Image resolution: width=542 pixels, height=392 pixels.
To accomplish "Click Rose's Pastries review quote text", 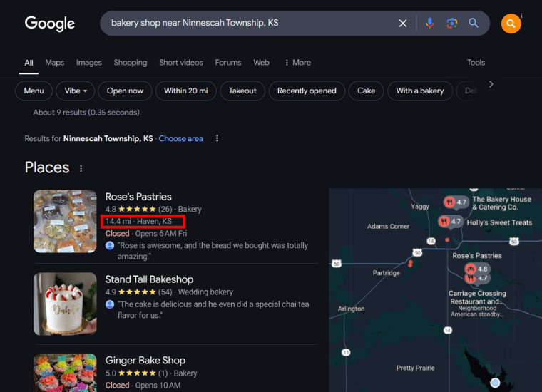I will pos(213,251).
